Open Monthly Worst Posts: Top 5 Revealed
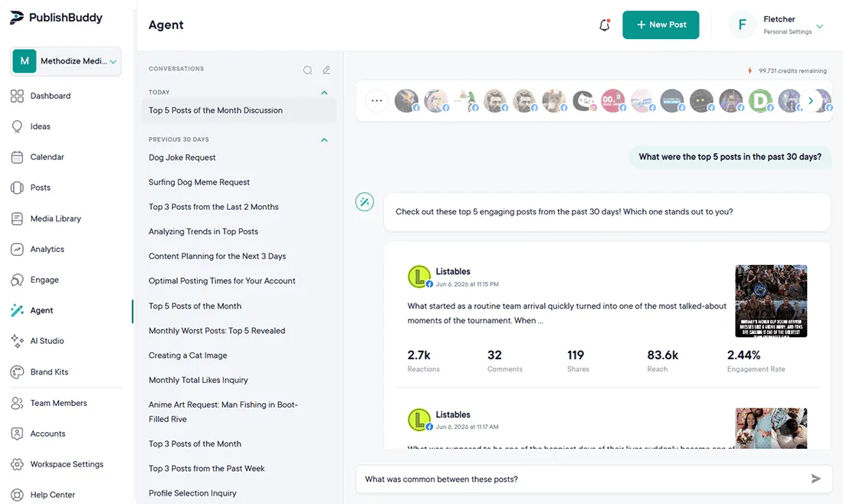 217,330
